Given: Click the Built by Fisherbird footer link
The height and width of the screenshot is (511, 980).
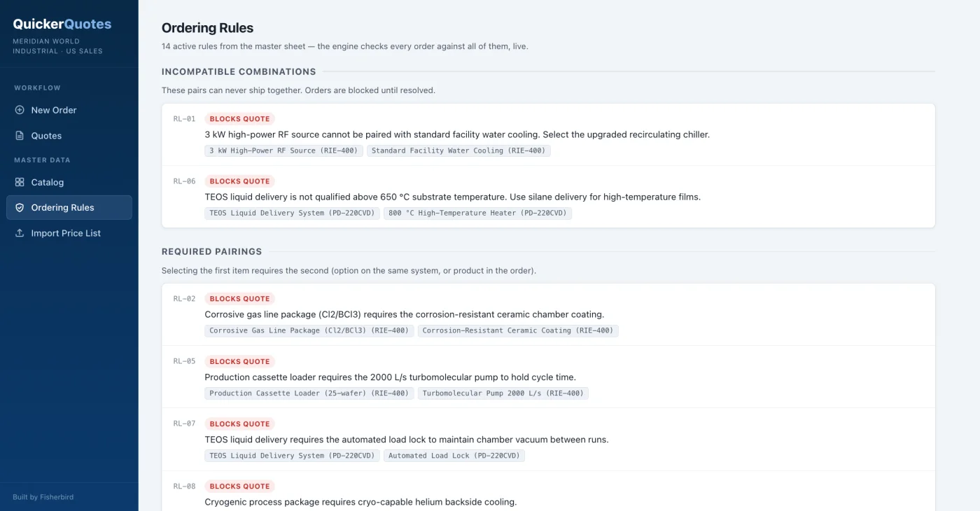Looking at the screenshot, I should (43, 497).
